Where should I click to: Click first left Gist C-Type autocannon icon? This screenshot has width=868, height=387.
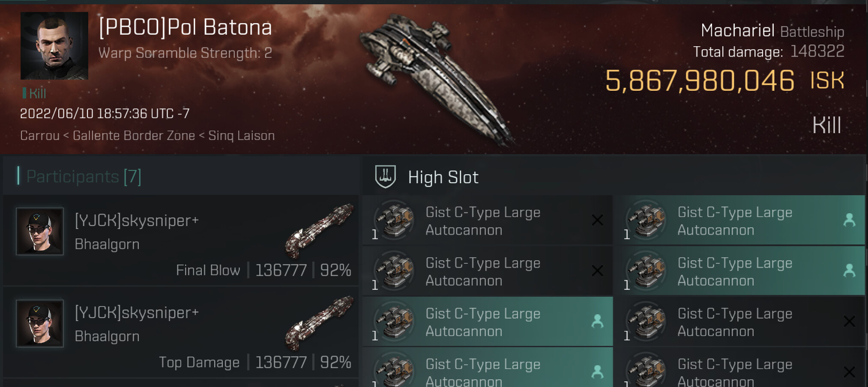395,220
